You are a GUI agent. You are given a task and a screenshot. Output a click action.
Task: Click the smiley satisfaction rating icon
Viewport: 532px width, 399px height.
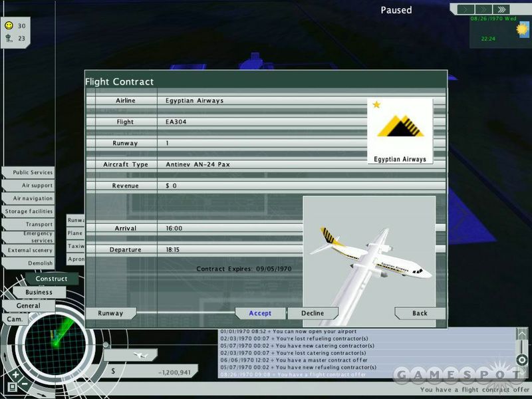tap(9, 25)
